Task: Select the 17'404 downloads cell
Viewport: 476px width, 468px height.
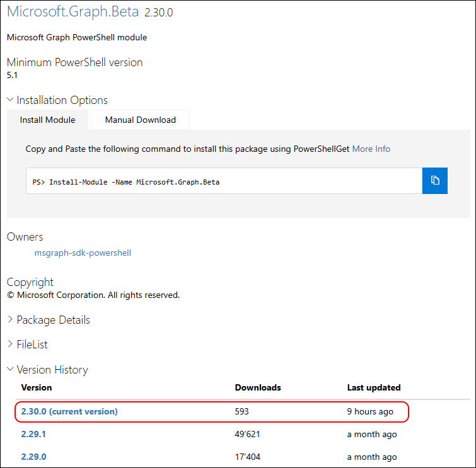Action: click(x=247, y=457)
